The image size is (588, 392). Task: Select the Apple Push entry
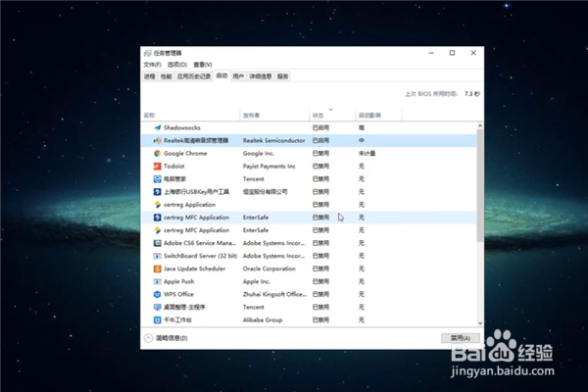click(x=179, y=281)
